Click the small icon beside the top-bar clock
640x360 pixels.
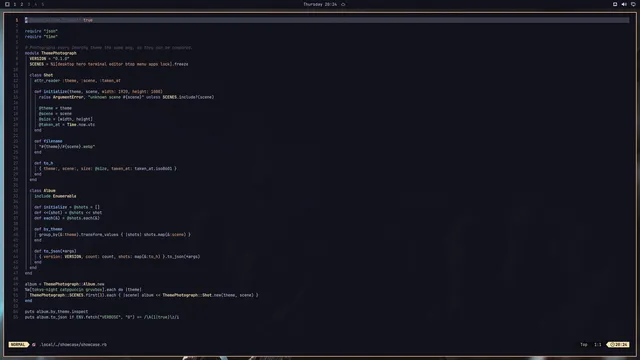coord(343,4)
